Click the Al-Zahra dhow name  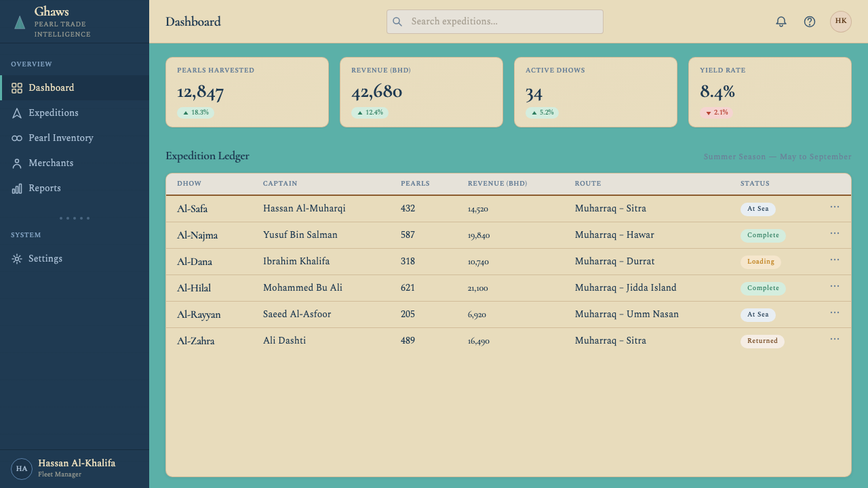coord(196,341)
